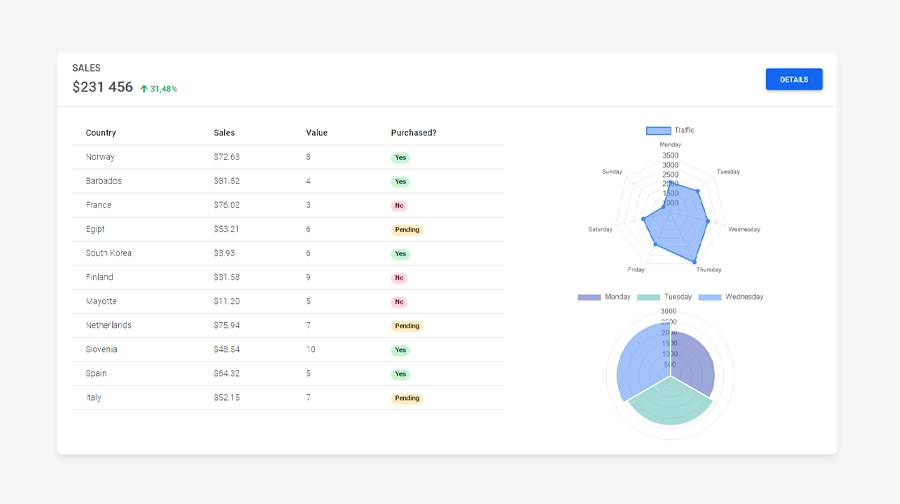The height and width of the screenshot is (504, 900).
Task: Select the South Korea table row
Action: (288, 254)
